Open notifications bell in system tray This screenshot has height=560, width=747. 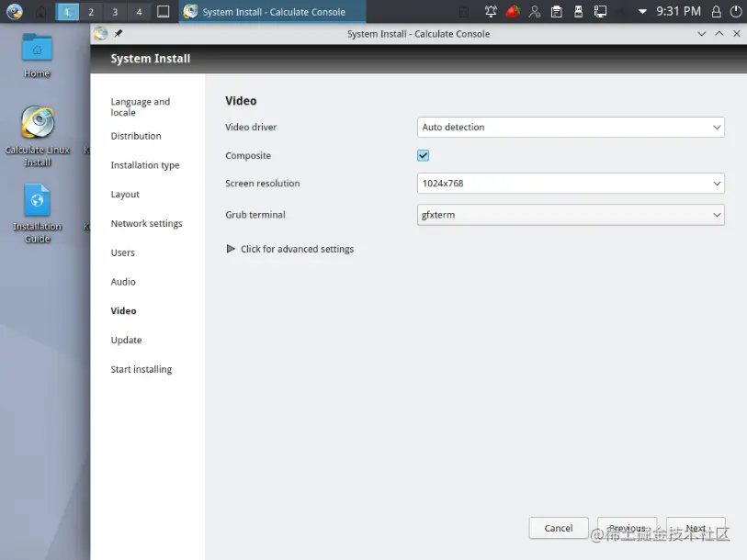[x=491, y=11]
